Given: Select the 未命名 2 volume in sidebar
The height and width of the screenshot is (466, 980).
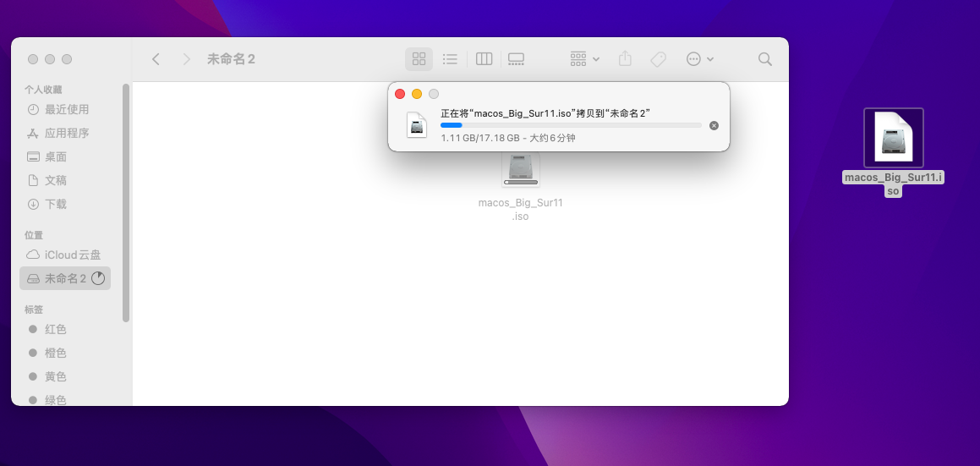Looking at the screenshot, I should (65, 278).
